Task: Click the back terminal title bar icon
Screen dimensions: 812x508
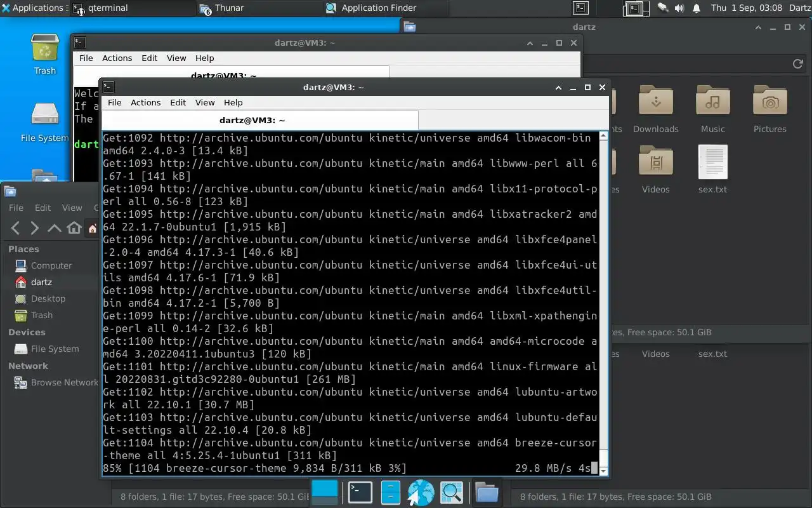Action: pyautogui.click(x=80, y=43)
